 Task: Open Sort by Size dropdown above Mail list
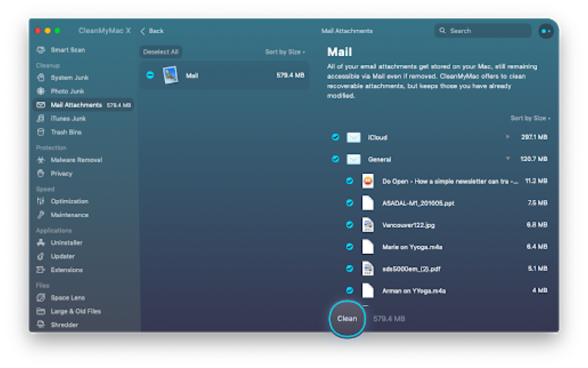click(285, 52)
